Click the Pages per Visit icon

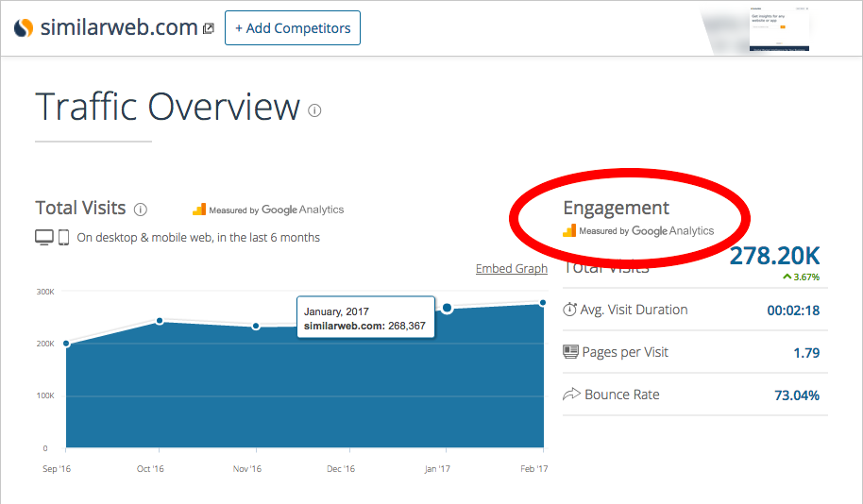[x=570, y=352]
